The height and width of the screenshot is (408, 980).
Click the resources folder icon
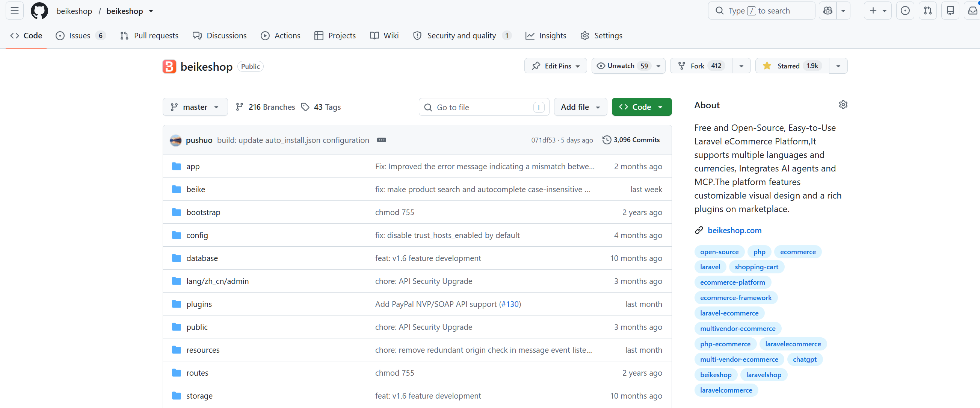pyautogui.click(x=176, y=350)
